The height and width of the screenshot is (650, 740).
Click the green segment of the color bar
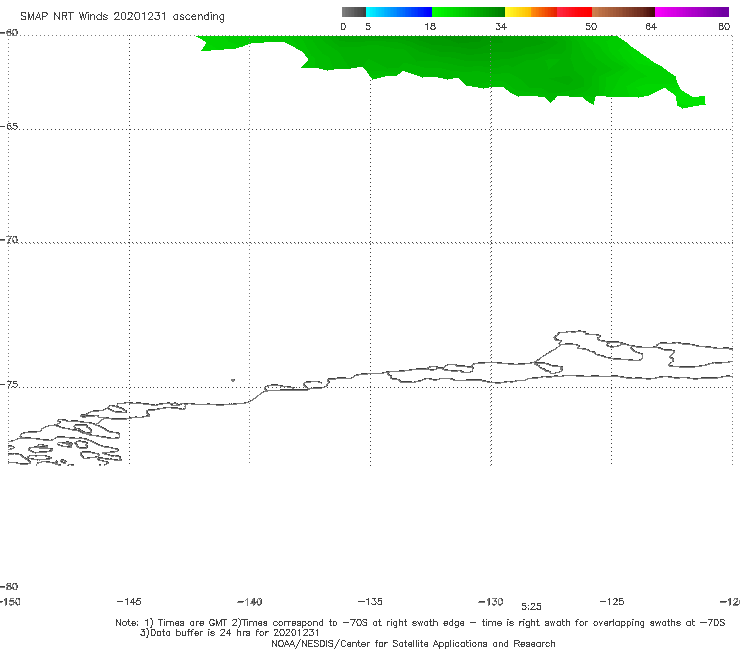468,12
